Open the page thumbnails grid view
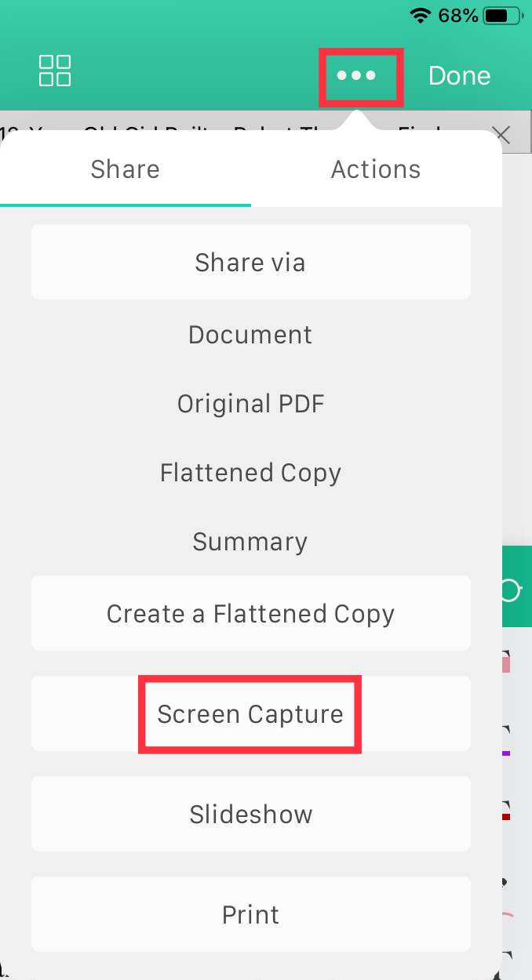Viewport: 532px width, 980px height. coord(55,71)
